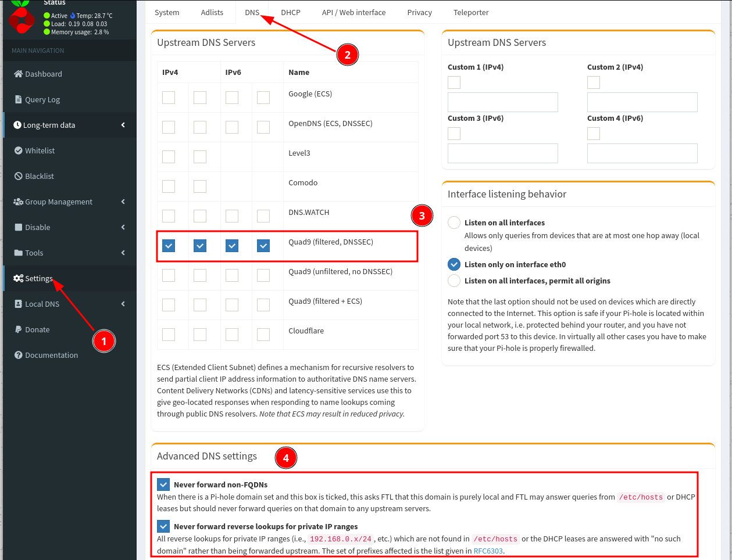Open the Adlists tab

click(212, 12)
